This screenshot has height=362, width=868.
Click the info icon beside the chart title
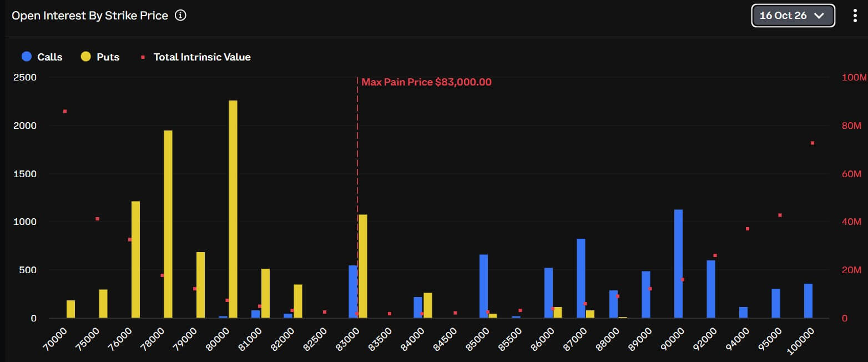[x=180, y=16]
